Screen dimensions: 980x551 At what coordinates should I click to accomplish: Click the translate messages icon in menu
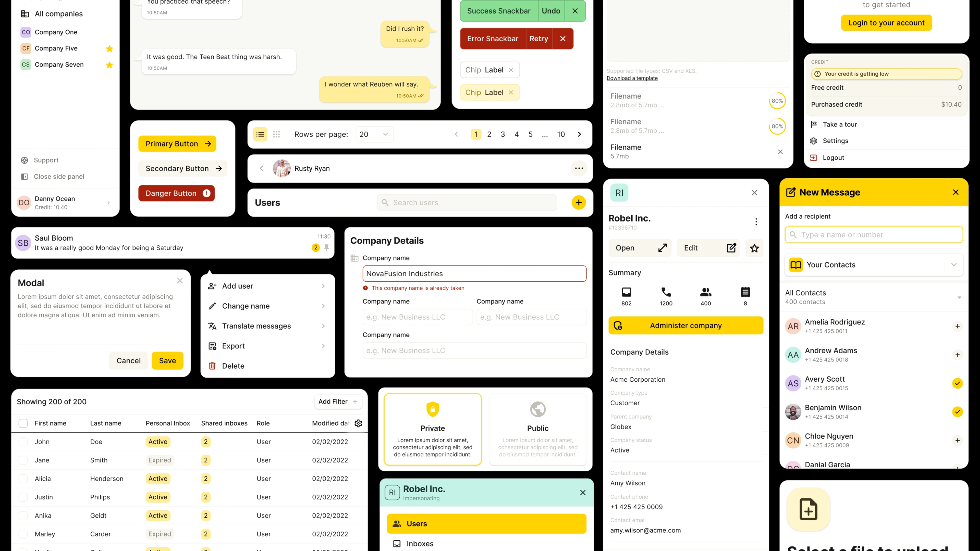[213, 325]
